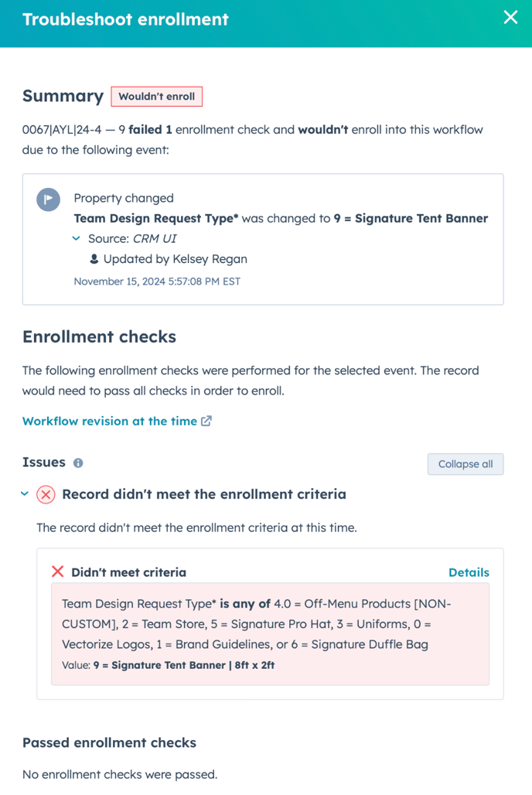This screenshot has height=795, width=532.
Task: Click the Value: 9 = Signature Tent Banner text
Action: 169,665
